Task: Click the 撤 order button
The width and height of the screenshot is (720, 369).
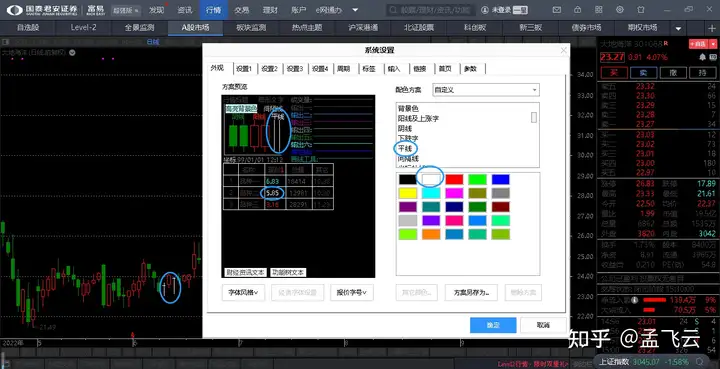Action: click(673, 73)
